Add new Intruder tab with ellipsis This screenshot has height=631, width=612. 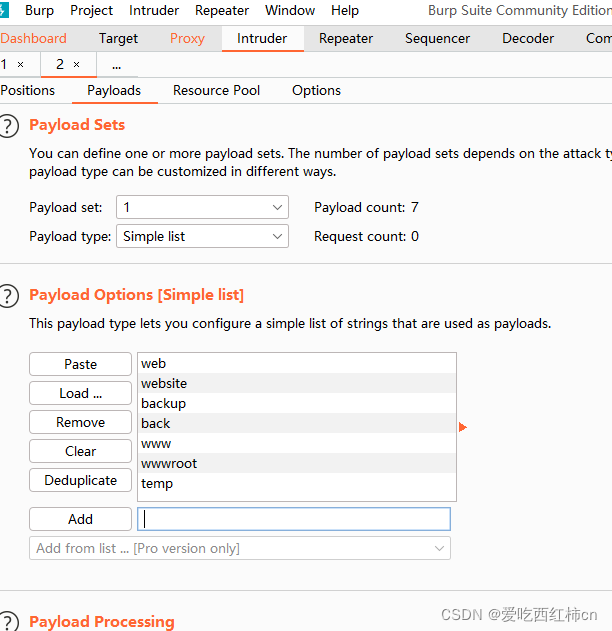117,65
